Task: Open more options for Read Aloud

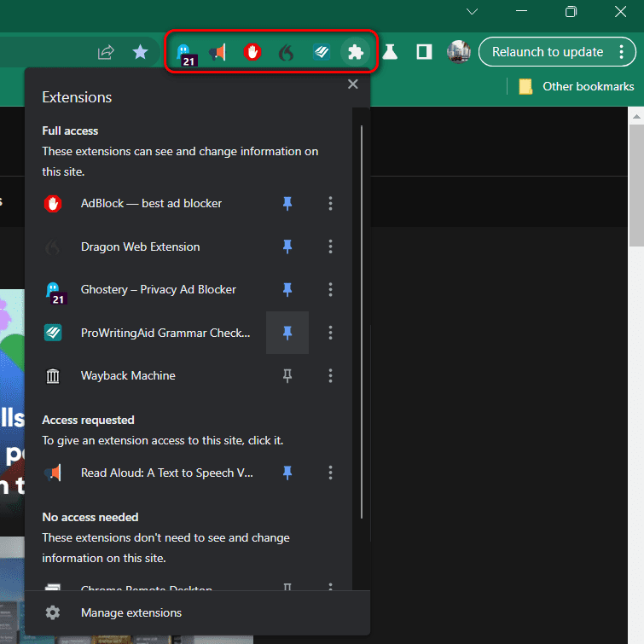Action: pyautogui.click(x=331, y=473)
